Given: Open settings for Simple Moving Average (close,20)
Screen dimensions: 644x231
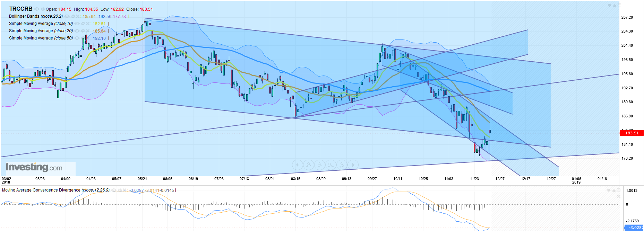Looking at the screenshot, I should tap(83, 31).
